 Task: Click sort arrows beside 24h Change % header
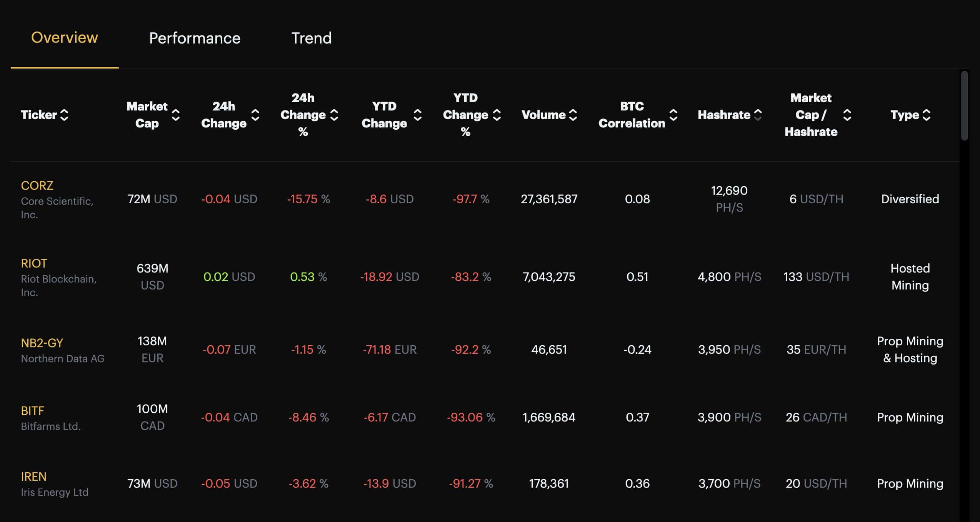[334, 115]
